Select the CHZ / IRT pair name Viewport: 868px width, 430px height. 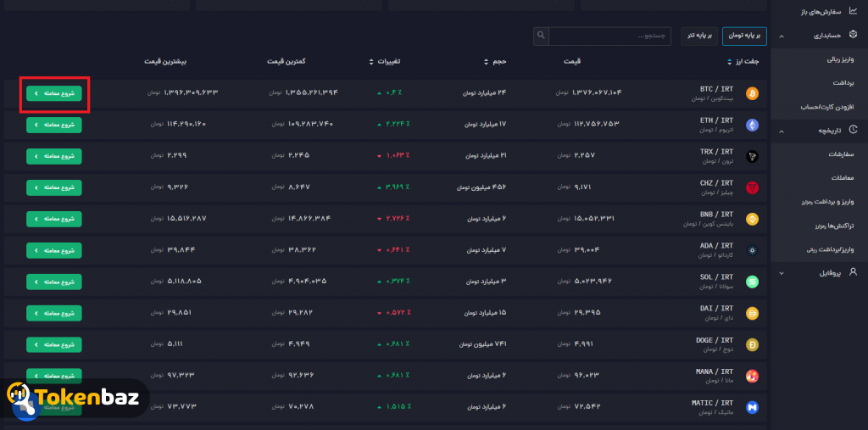click(716, 183)
